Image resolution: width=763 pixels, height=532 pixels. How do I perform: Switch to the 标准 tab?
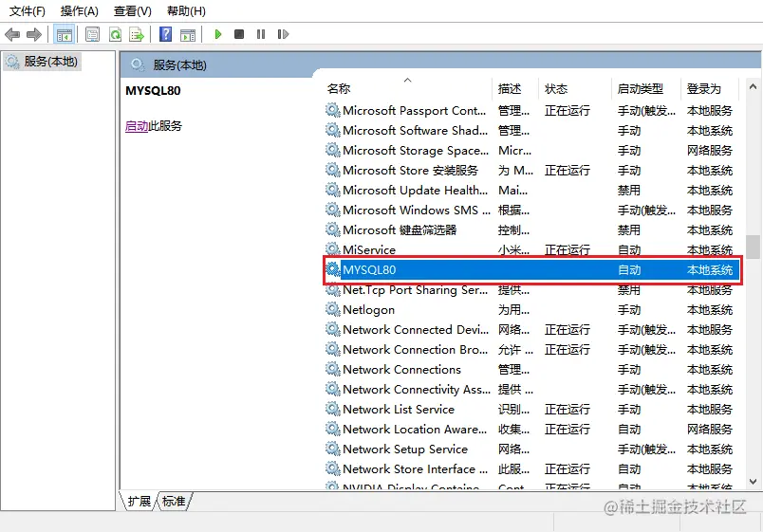pos(174,501)
